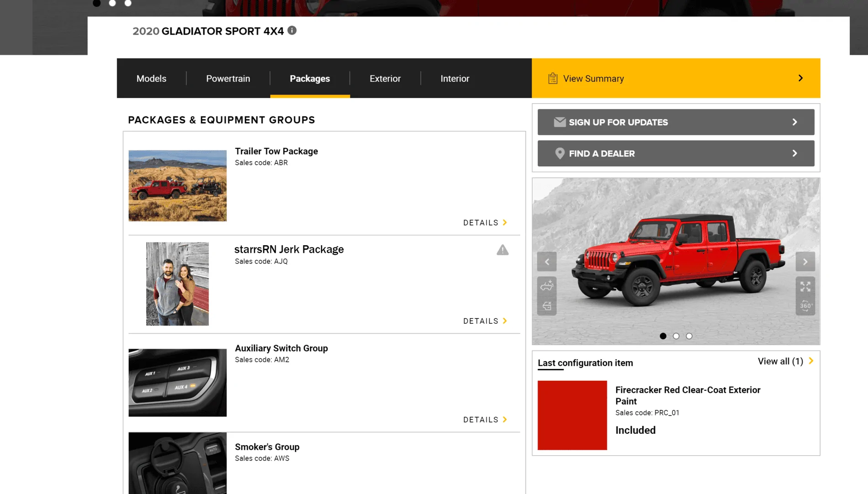868x494 pixels.
Task: Click 2020 Gladiator Sport 4X4 title
Action: [x=208, y=31]
